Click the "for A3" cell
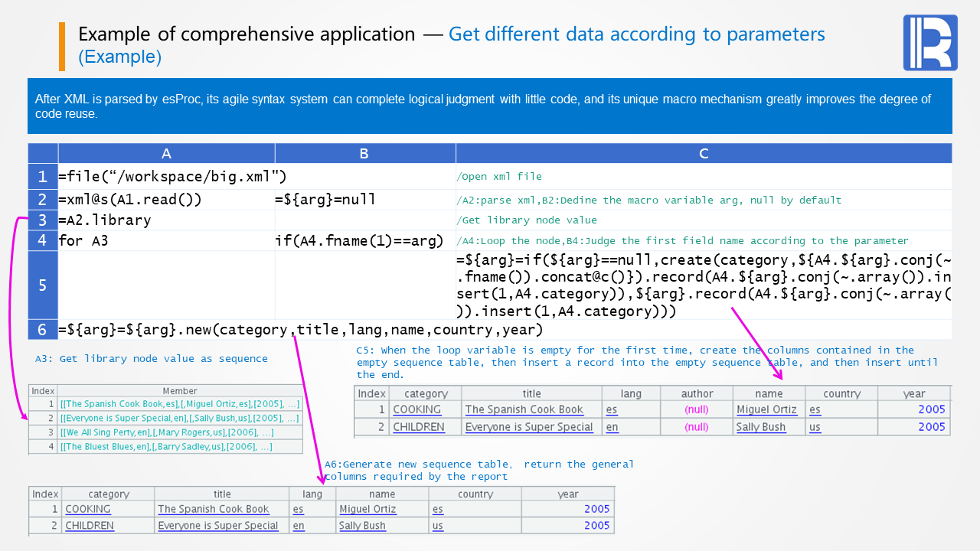This screenshot has height=551, width=980. (x=166, y=241)
